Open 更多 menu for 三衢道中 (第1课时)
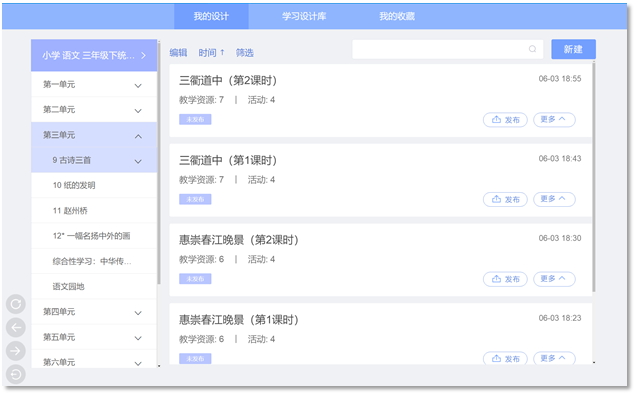This screenshot has width=636, height=395. (554, 199)
